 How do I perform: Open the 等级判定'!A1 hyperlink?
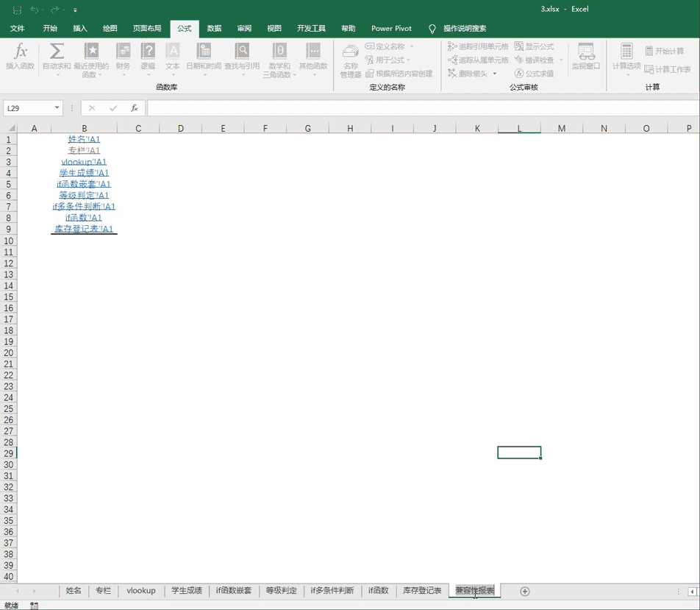point(84,195)
